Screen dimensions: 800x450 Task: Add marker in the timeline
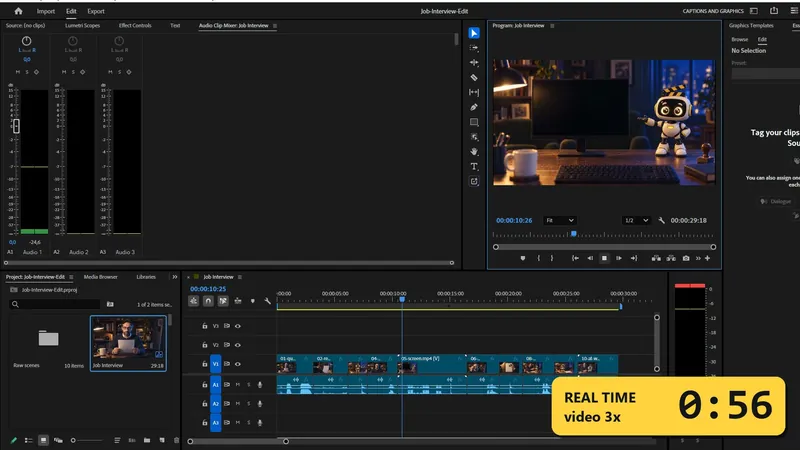(253, 301)
